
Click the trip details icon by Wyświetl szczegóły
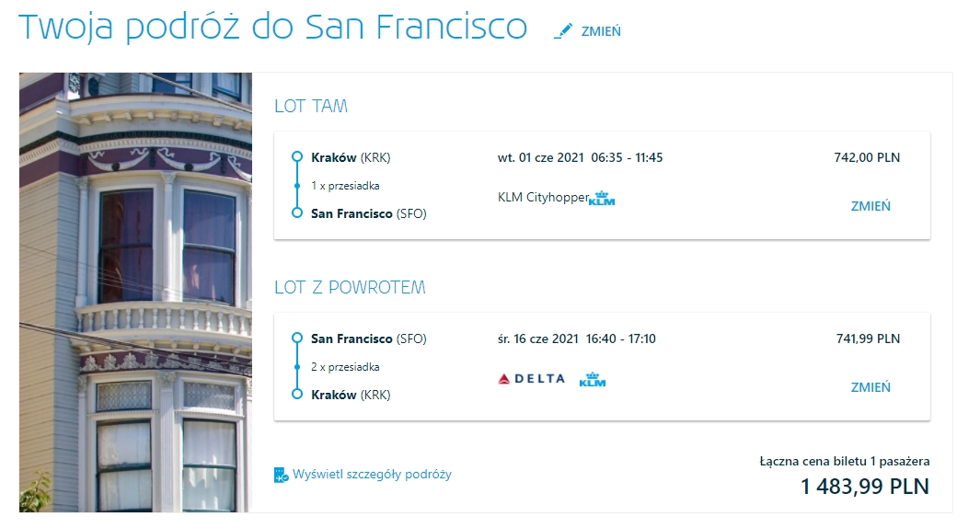click(x=281, y=475)
